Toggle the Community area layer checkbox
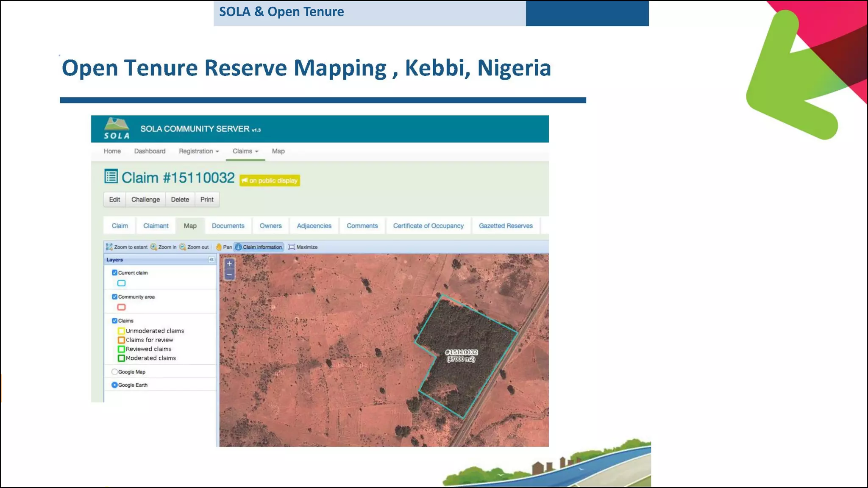Screen dimensions: 868x488 tap(114, 297)
